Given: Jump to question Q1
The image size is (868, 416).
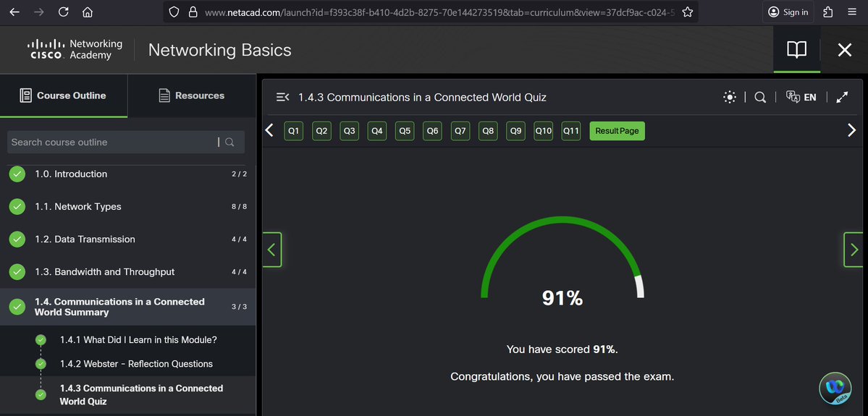Looking at the screenshot, I should 293,131.
